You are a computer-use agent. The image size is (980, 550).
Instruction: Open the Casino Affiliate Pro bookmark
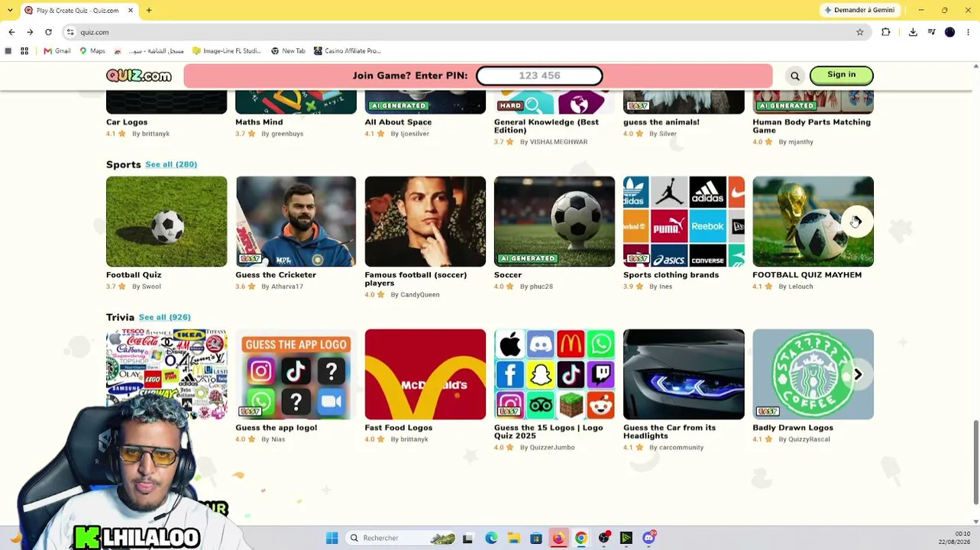pos(348,51)
